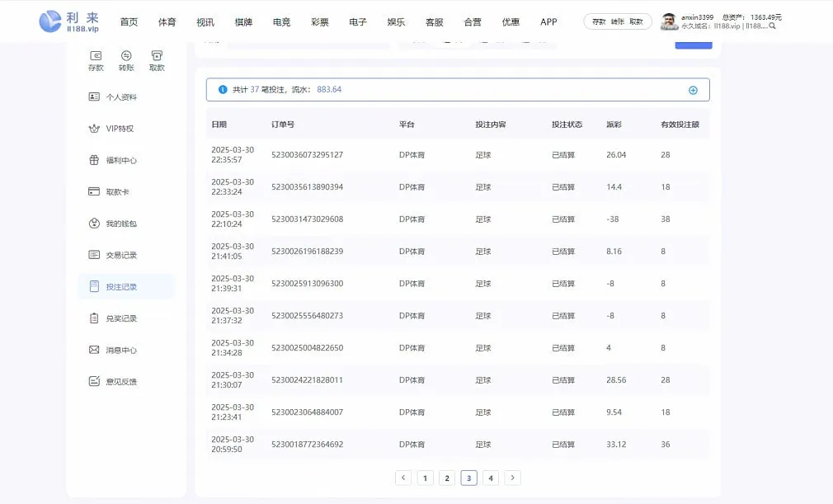Jump to page 4 of records
This screenshot has width=833, height=504.
(491, 478)
